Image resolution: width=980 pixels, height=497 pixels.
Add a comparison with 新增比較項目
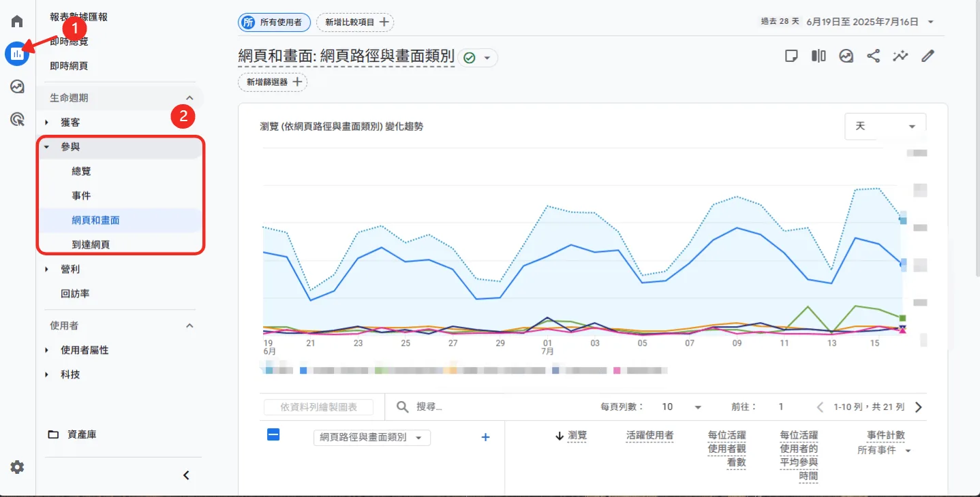point(355,22)
